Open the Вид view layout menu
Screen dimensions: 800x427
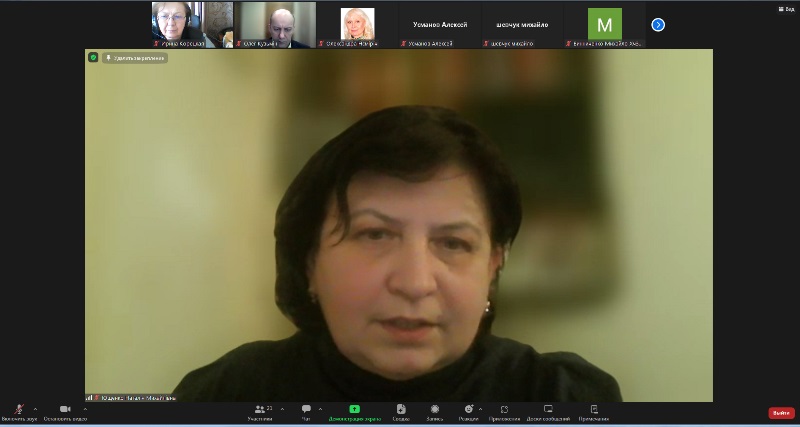point(786,9)
